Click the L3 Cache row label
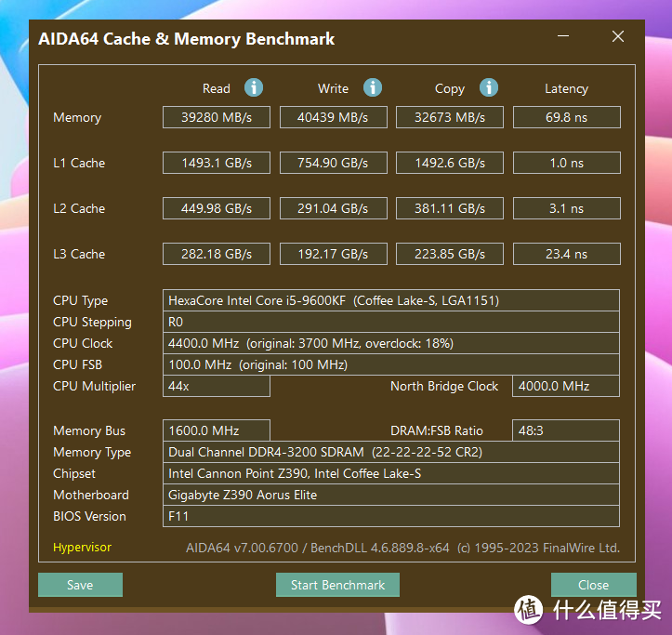 tap(79, 254)
